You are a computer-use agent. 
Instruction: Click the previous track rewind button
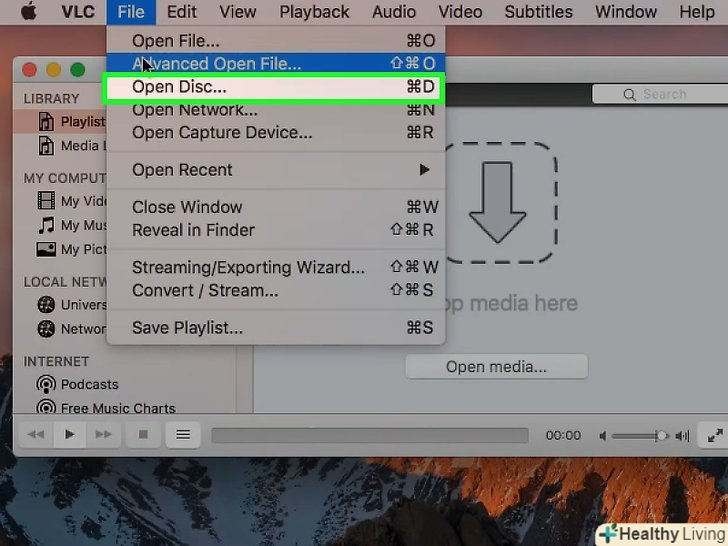click(36, 435)
